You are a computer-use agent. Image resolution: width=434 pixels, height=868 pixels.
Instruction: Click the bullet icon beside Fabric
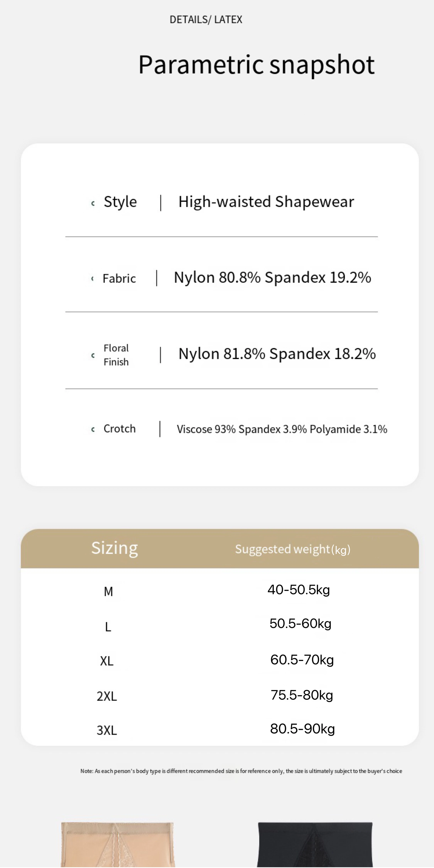click(x=92, y=279)
